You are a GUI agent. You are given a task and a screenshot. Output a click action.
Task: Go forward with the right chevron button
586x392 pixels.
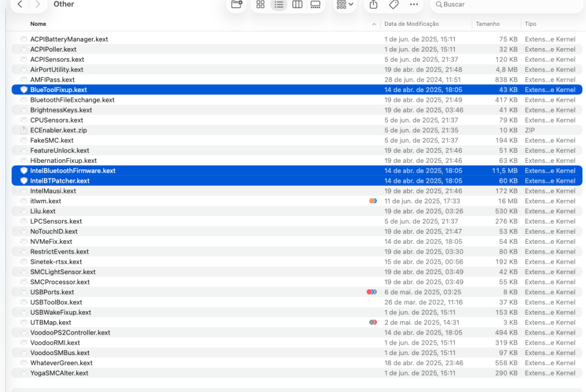38,5
